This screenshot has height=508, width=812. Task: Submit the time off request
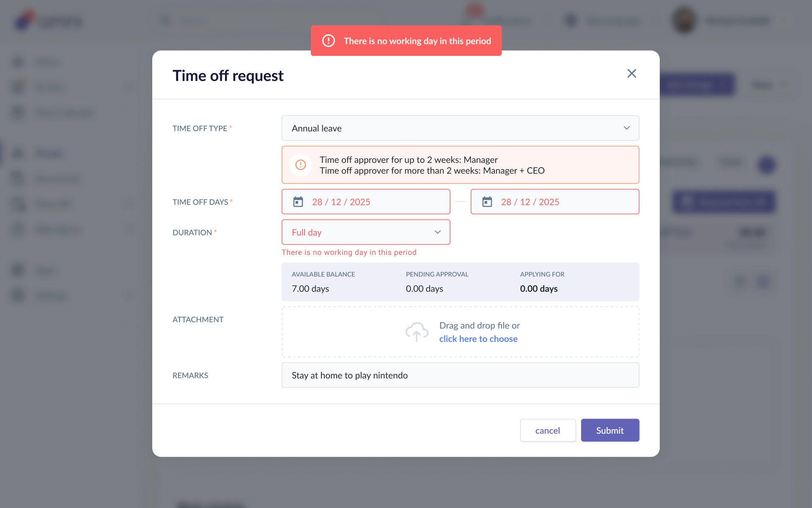pos(610,430)
